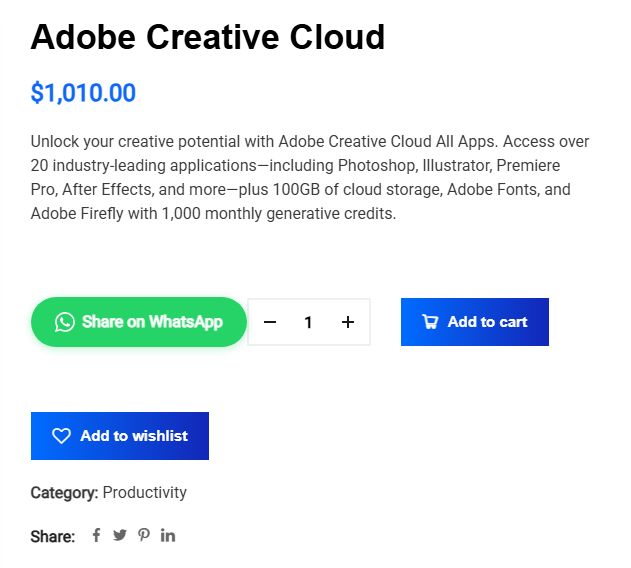
Task: Click the WhatsApp logo icon
Action: [65, 322]
